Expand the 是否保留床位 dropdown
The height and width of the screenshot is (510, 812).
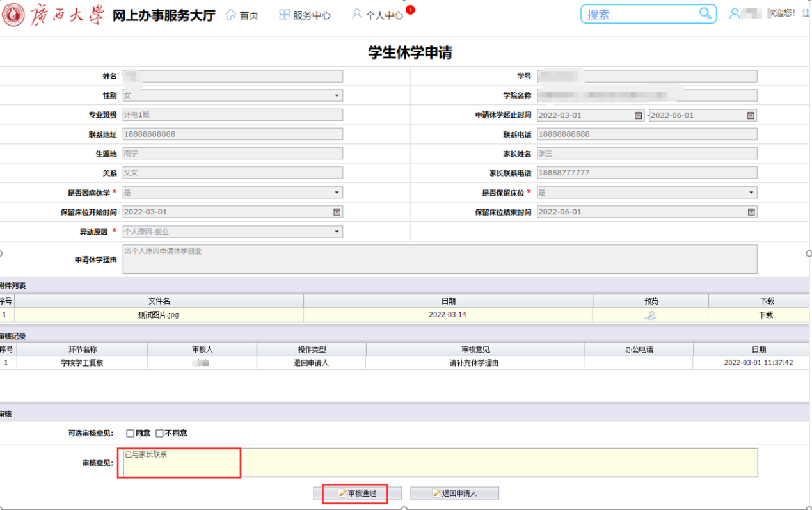coord(751,193)
